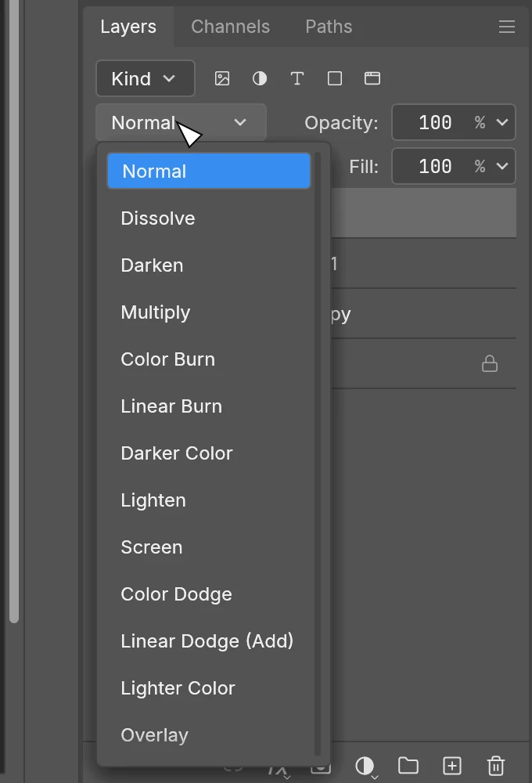
Task: Choose the Color Dodge blend mode
Action: (209, 594)
